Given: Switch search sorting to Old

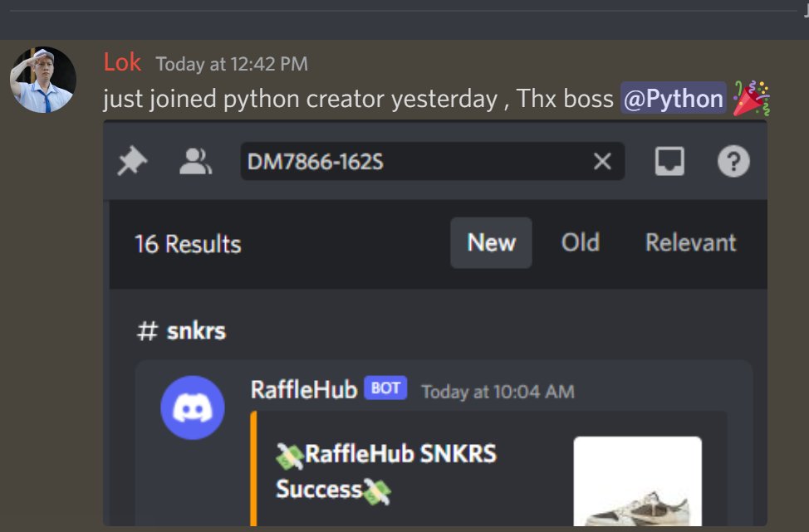Looking at the screenshot, I should [581, 243].
